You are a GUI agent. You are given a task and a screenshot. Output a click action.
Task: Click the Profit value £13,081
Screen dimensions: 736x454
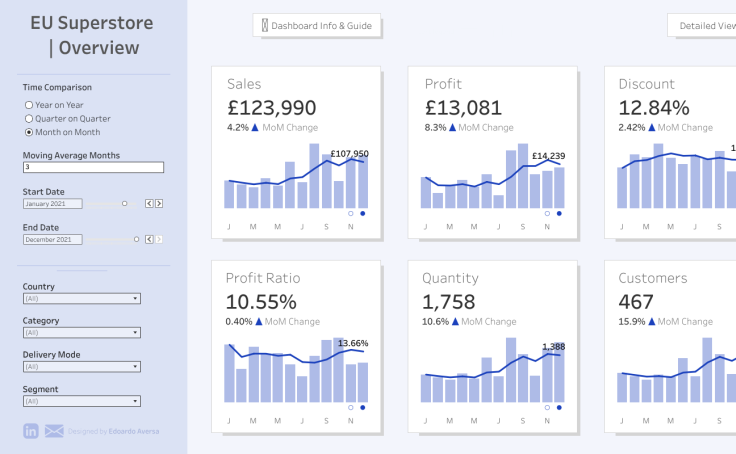coord(463,108)
